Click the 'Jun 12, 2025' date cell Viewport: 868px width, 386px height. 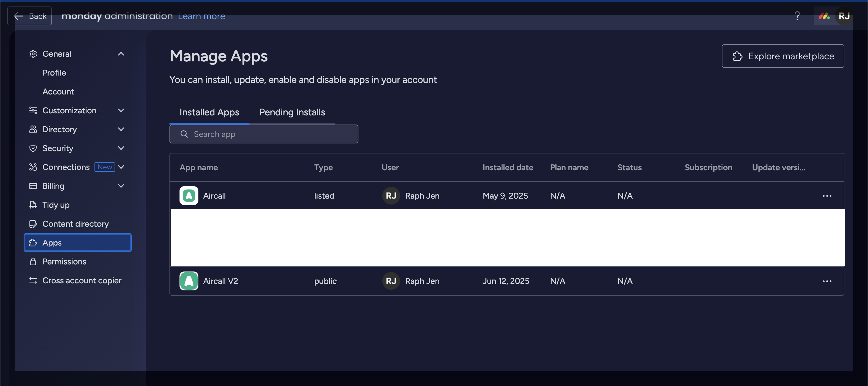pos(506,281)
